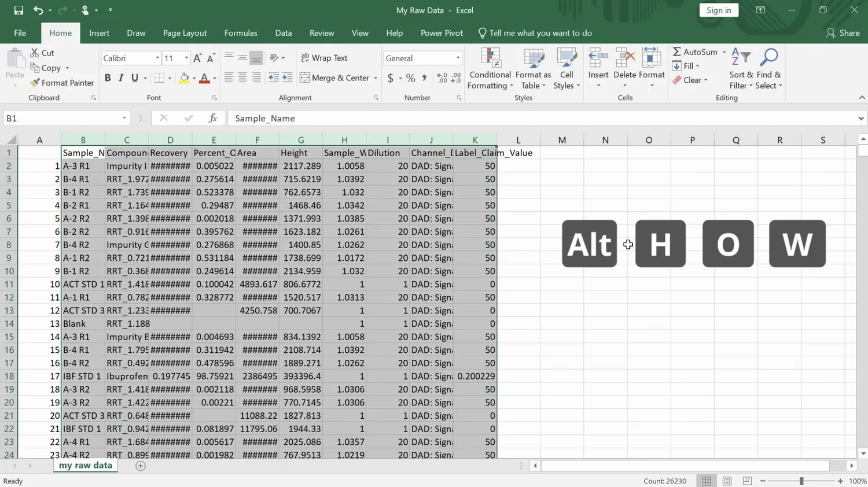Apply the Percent Style format

pos(410,78)
